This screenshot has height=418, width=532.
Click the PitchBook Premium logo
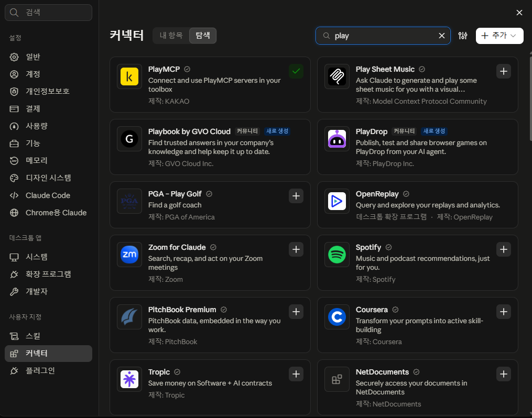pos(129,317)
